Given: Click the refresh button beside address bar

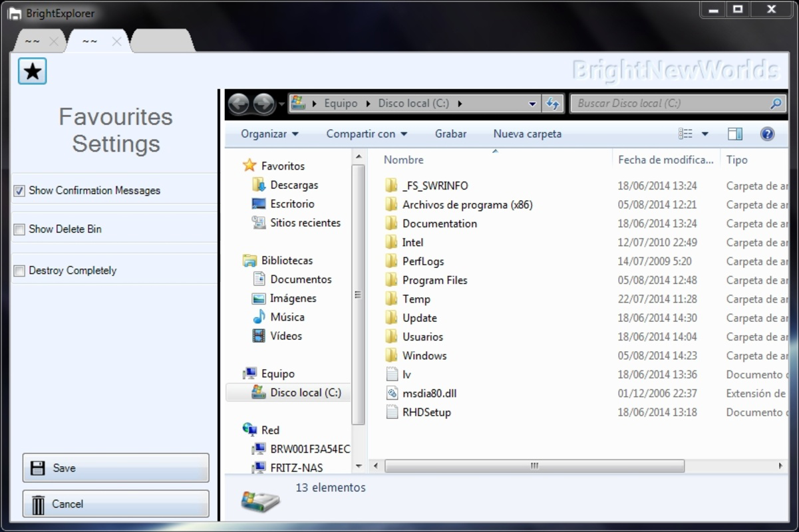Looking at the screenshot, I should pos(552,103).
